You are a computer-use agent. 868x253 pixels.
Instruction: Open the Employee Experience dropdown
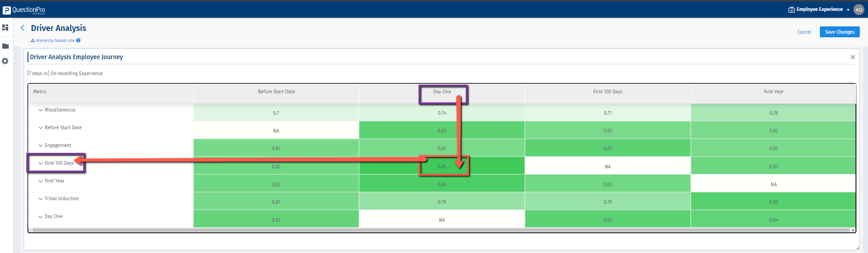pyautogui.click(x=848, y=10)
